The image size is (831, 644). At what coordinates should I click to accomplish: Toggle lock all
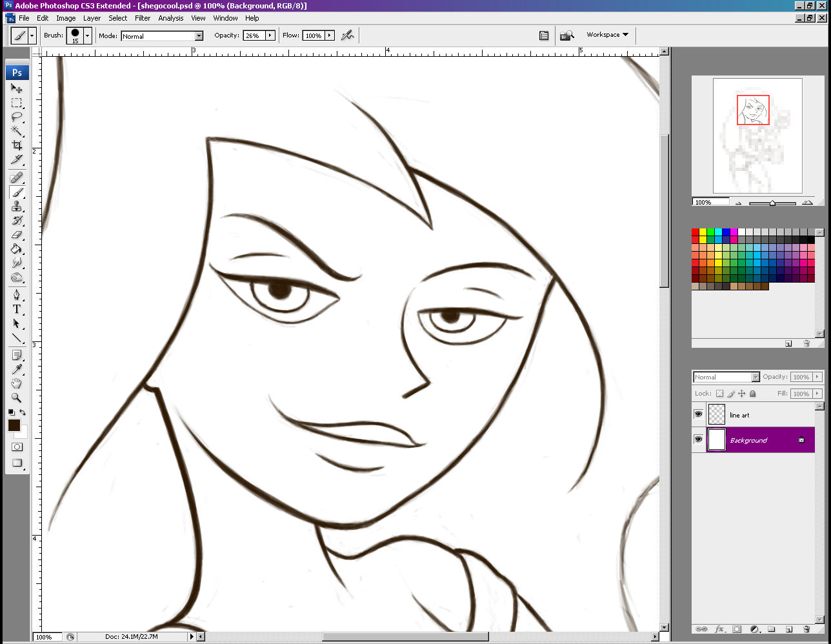tap(752, 394)
